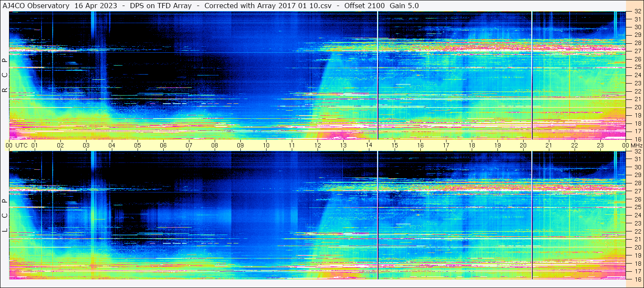Click the 32 MHz label on RCP panel scale
The image size is (644, 288).
[637, 12]
